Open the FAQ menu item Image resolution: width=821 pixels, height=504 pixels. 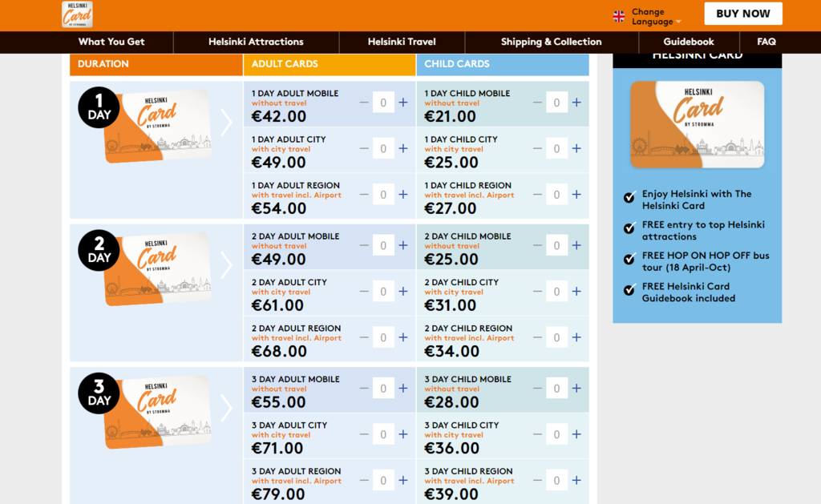pos(766,42)
